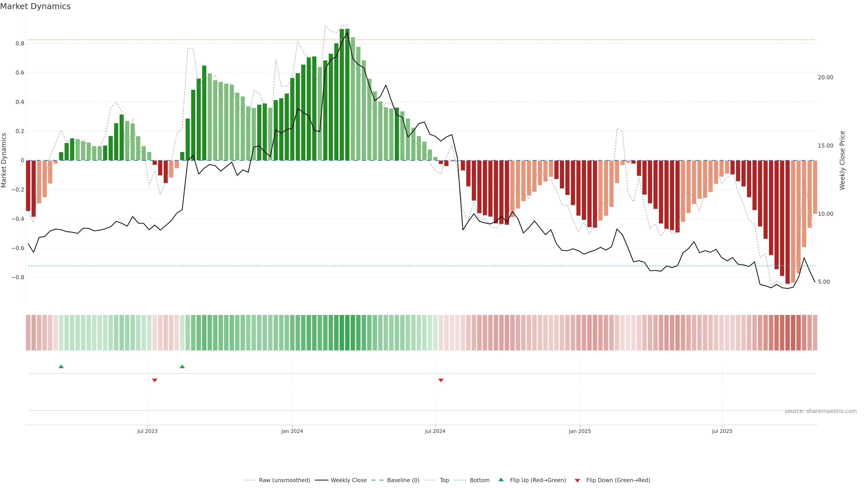The image size is (868, 488).
Task: Toggle the Baseline (0) legend entry
Action: click(403, 480)
